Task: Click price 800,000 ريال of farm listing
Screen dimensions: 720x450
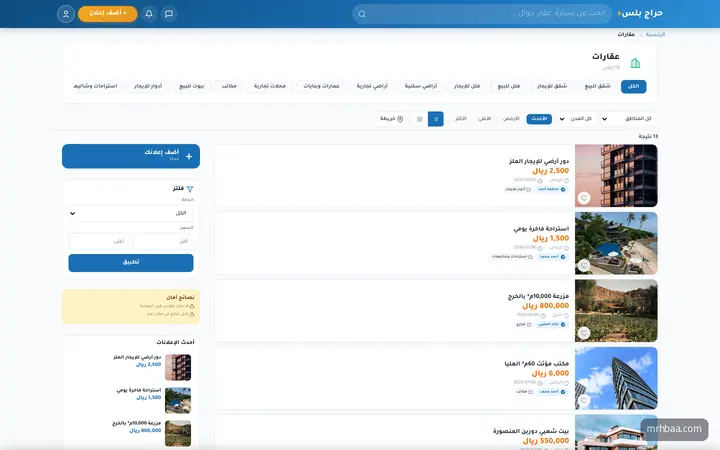Action: coord(546,306)
